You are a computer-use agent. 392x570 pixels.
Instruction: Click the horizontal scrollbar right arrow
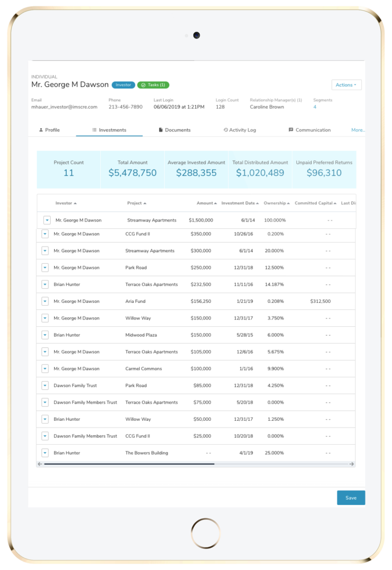351,464
